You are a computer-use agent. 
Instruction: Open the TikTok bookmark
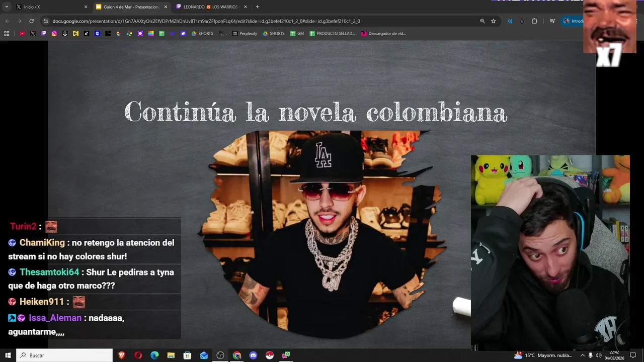[87, 34]
